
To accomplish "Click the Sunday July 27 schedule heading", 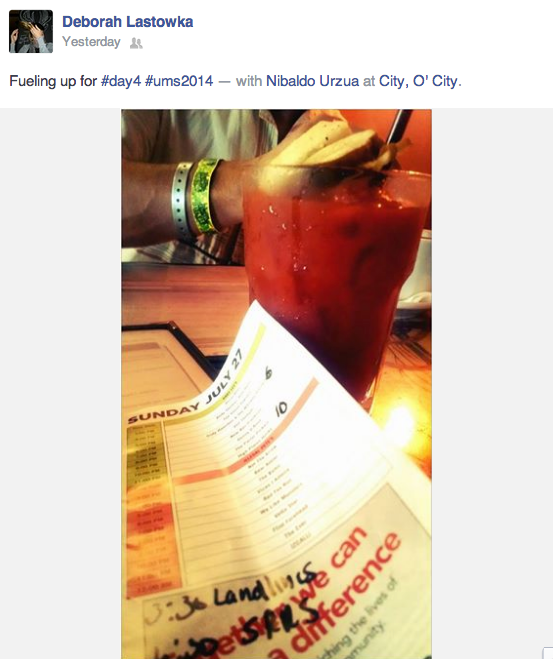I will (186, 387).
